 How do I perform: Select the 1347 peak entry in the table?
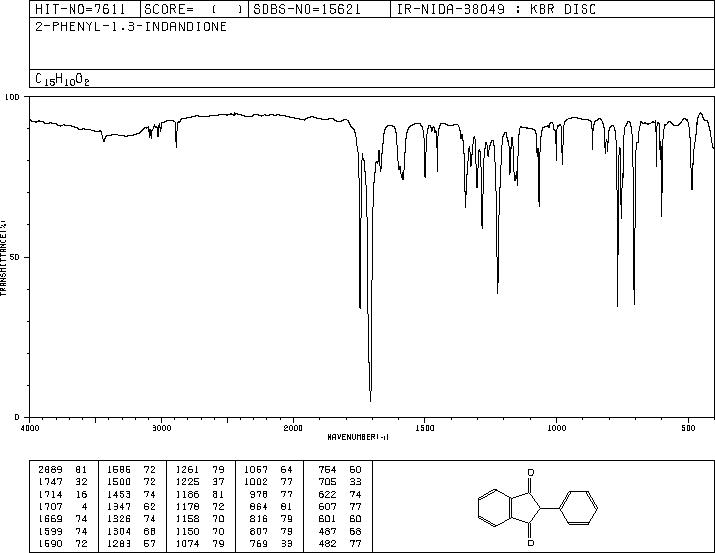pyautogui.click(x=131, y=506)
